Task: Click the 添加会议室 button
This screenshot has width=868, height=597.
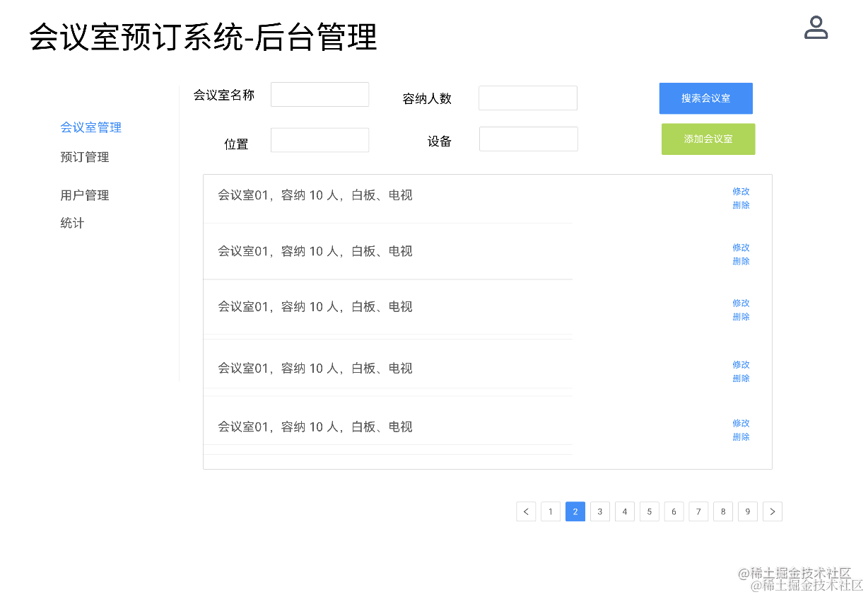Action: (x=708, y=139)
